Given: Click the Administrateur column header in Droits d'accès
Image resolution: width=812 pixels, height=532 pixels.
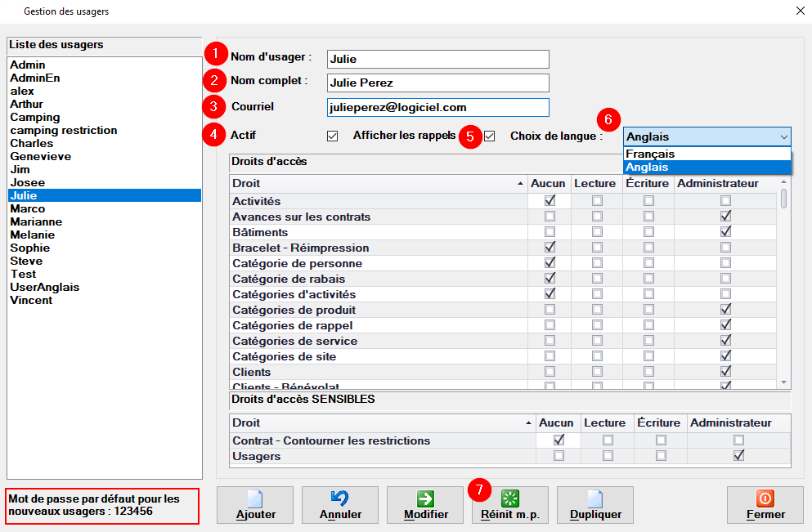Looking at the screenshot, I should point(717,184).
